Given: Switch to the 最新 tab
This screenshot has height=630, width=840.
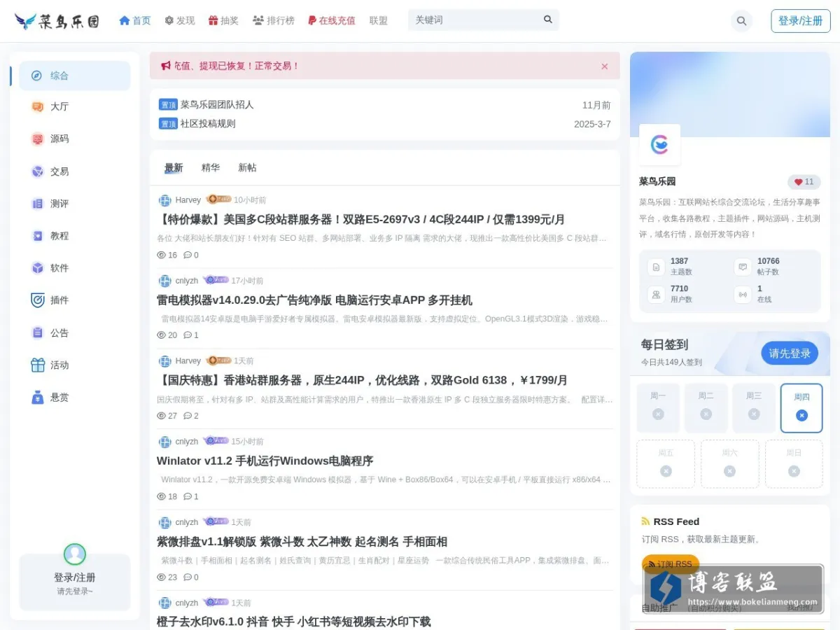Looking at the screenshot, I should [174, 168].
